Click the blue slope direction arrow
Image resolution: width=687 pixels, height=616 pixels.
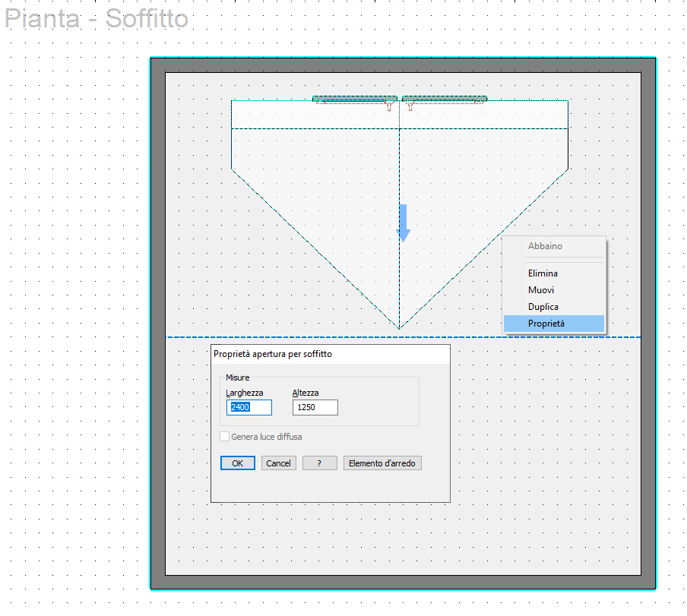pyautogui.click(x=403, y=223)
